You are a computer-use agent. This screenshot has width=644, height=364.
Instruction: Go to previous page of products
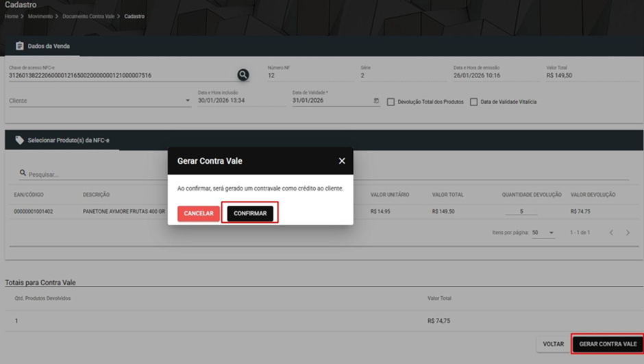[x=611, y=232]
